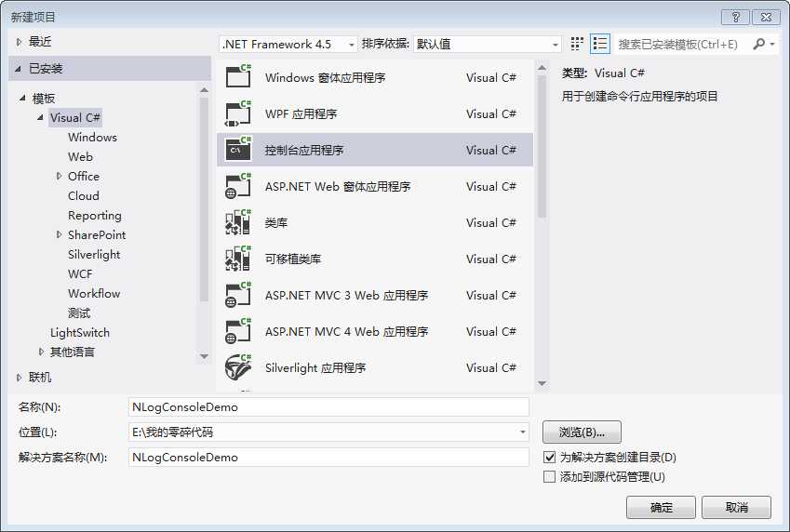Expand the 最近 section
This screenshot has height=532, width=790.
coord(19,42)
